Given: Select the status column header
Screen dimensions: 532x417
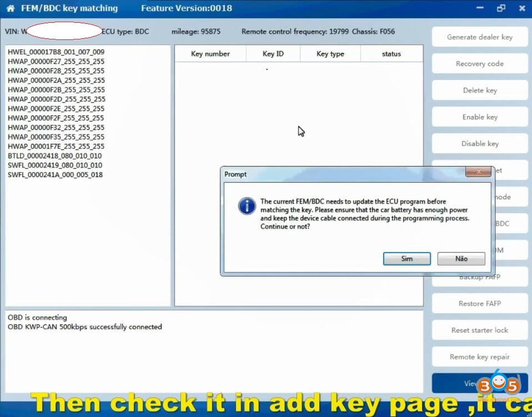Looking at the screenshot, I should (392, 54).
